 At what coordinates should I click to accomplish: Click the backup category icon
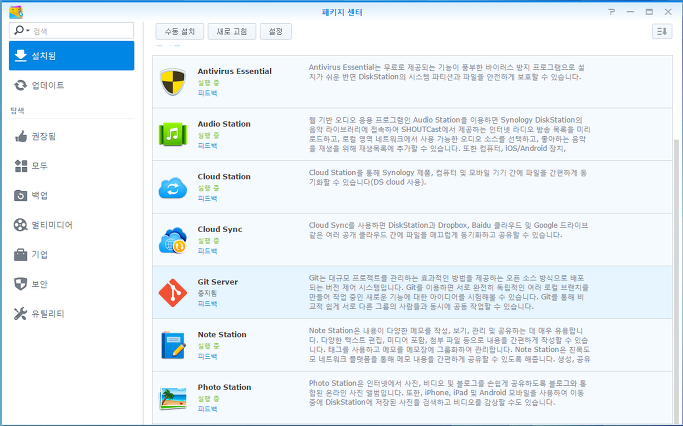point(20,196)
